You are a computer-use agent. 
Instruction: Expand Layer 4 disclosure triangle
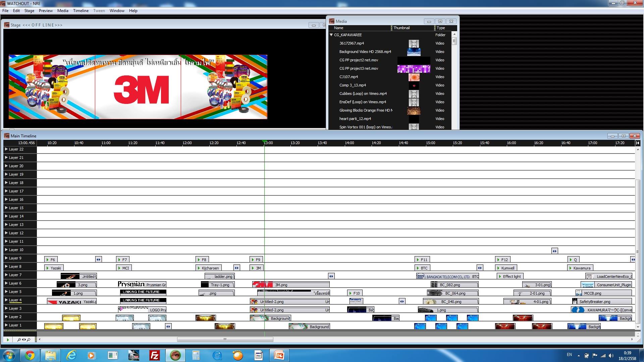[x=6, y=300]
